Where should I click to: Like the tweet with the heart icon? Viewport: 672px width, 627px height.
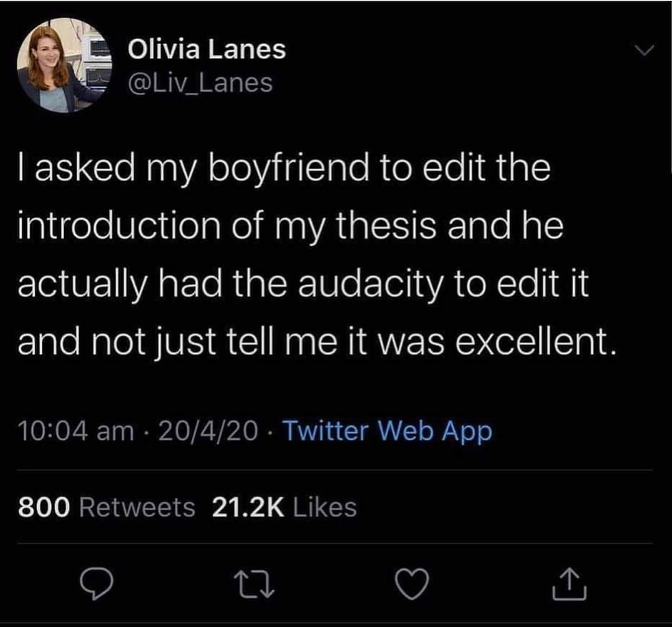(412, 583)
